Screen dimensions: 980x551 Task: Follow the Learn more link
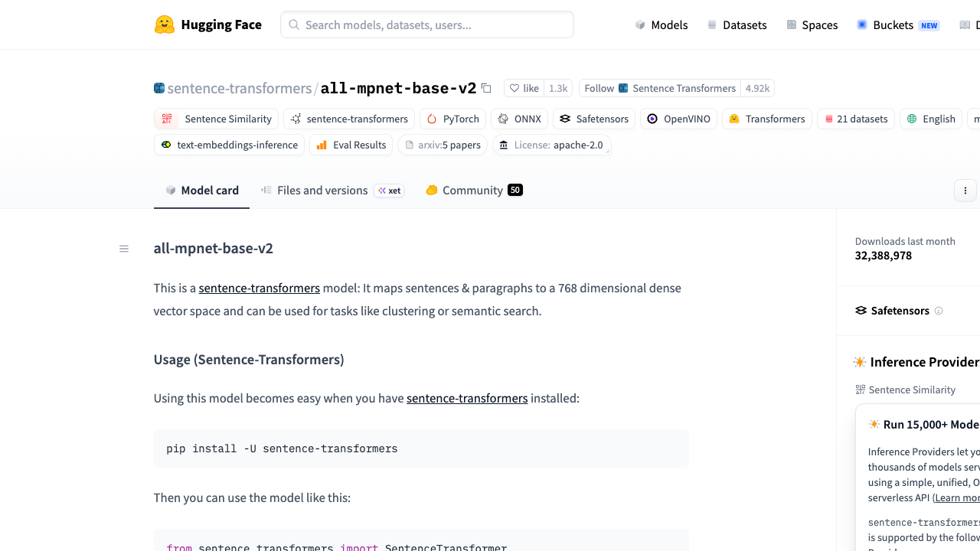[957, 497]
